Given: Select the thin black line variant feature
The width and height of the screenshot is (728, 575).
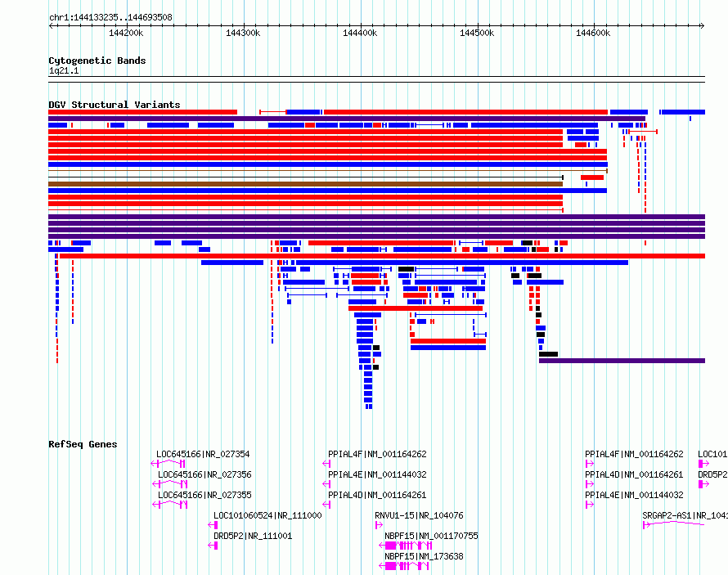Looking at the screenshot, I should [x=306, y=177].
